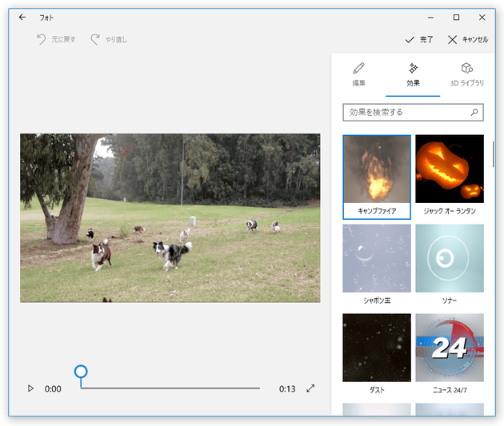504x426 pixels.
Task: Select the キャンプファイア effect thumbnail
Action: pyautogui.click(x=377, y=169)
